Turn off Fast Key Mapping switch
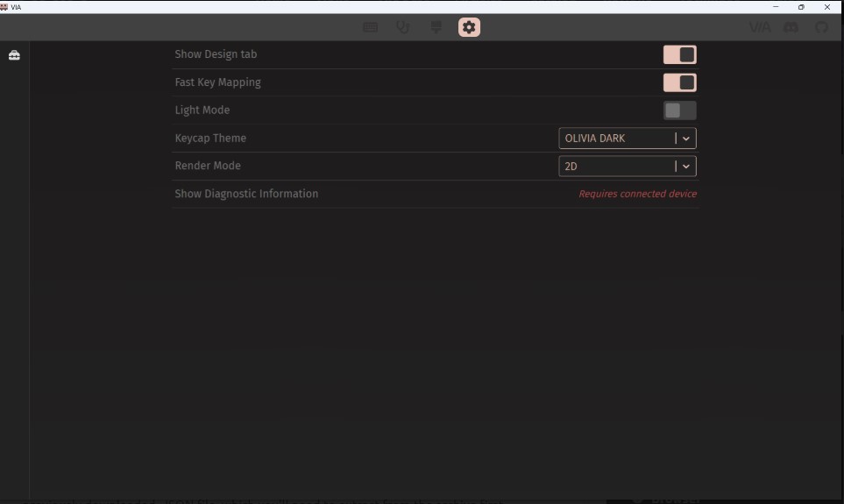This screenshot has width=844, height=504. tap(679, 82)
